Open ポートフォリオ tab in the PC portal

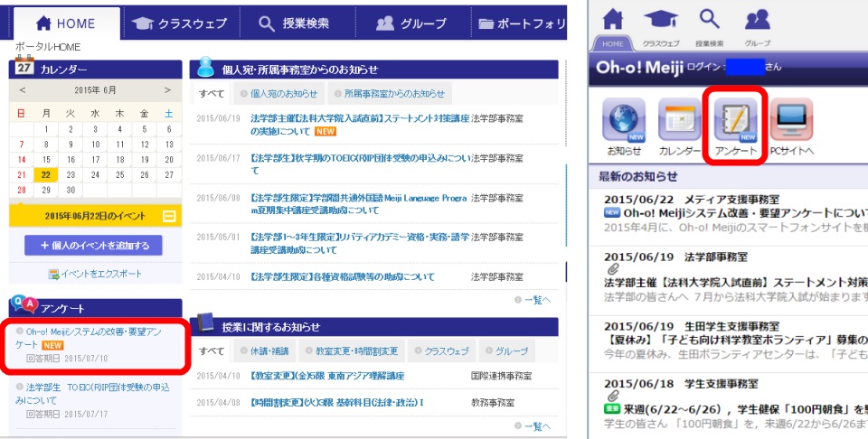pos(522,23)
